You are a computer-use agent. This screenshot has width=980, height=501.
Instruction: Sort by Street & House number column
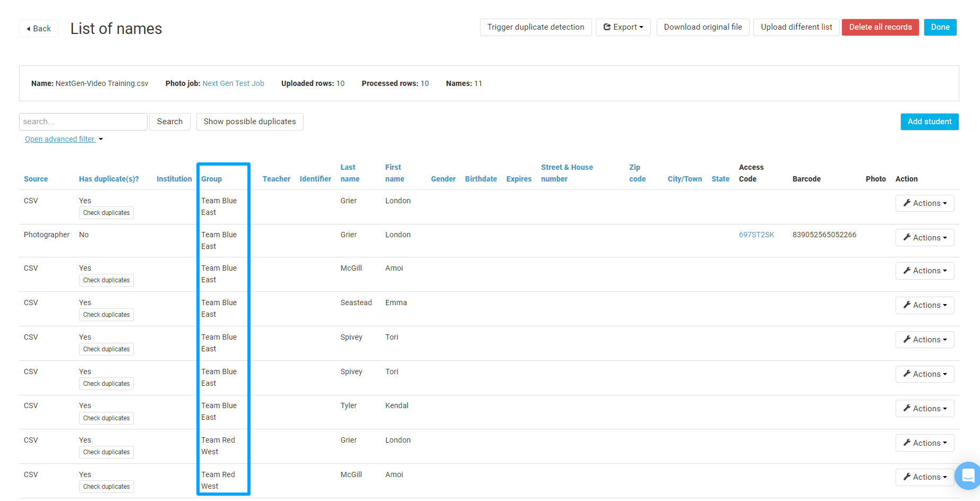click(x=567, y=173)
